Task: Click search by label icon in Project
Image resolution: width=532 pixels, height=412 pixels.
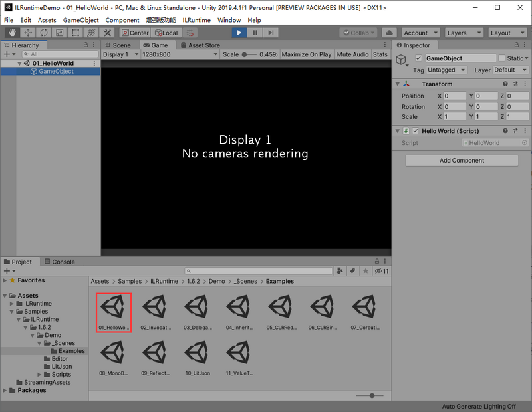Action: [352, 271]
